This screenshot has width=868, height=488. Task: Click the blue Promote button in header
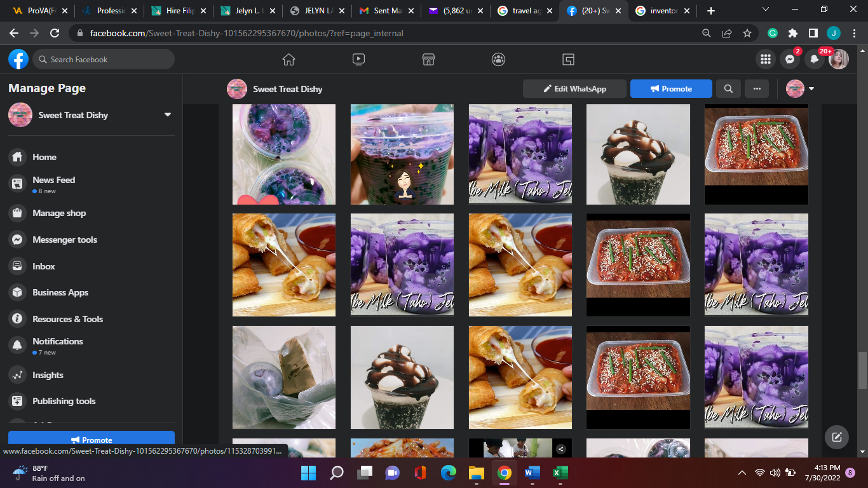(x=671, y=89)
